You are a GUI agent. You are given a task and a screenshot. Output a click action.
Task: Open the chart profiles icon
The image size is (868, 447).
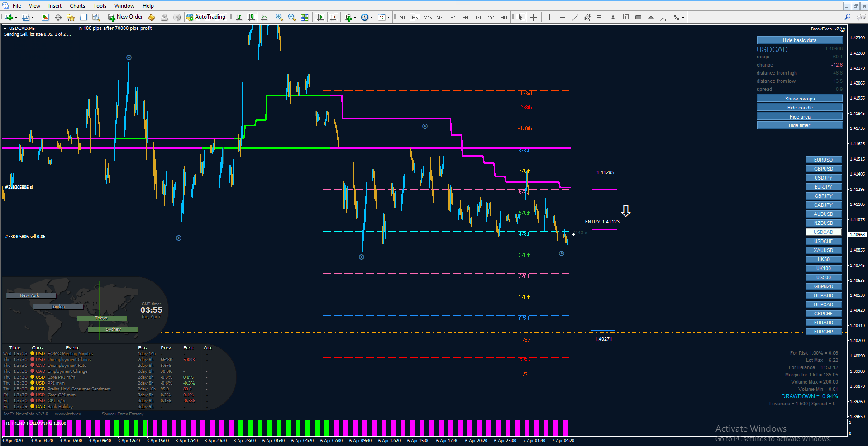pos(26,17)
